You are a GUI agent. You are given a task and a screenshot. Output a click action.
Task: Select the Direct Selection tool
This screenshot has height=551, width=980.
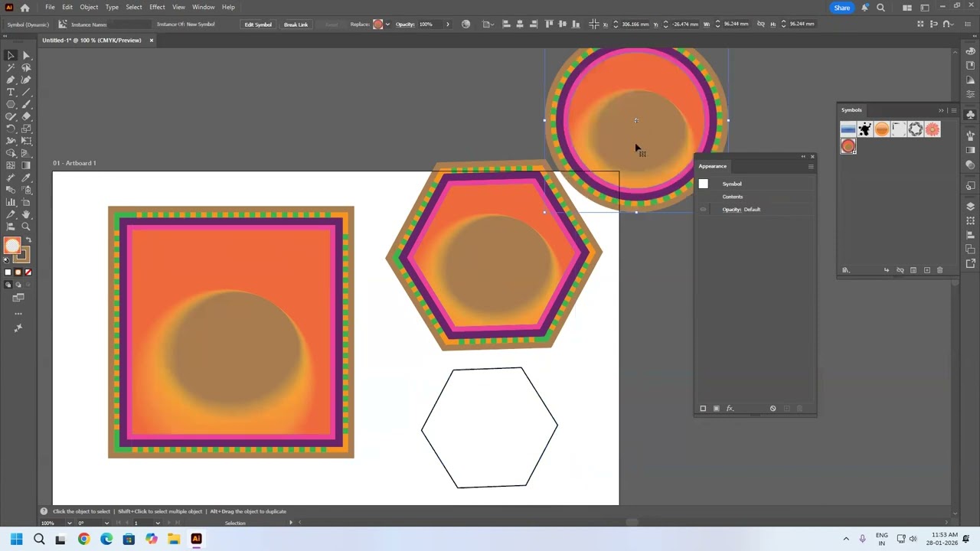click(x=26, y=55)
